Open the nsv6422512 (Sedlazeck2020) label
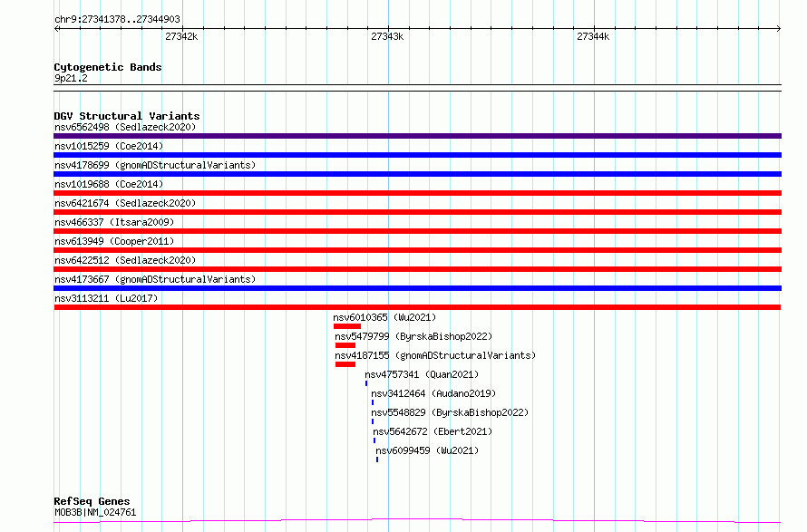 [x=125, y=260]
